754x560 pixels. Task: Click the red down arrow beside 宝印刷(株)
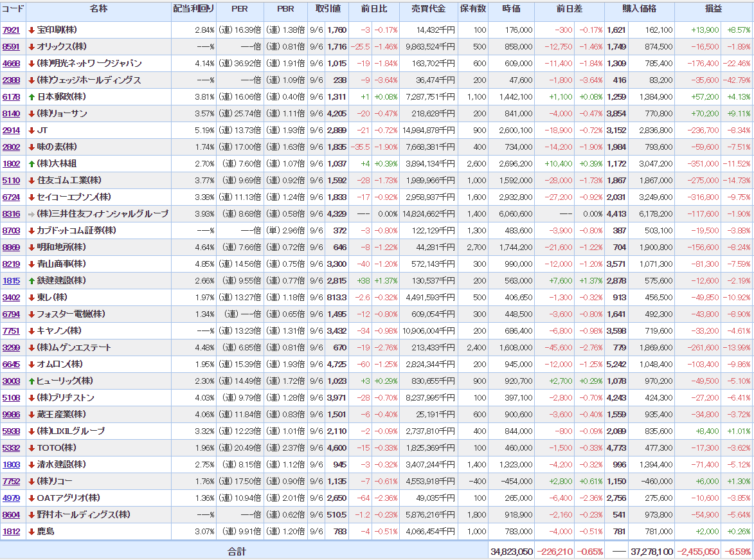31,30
